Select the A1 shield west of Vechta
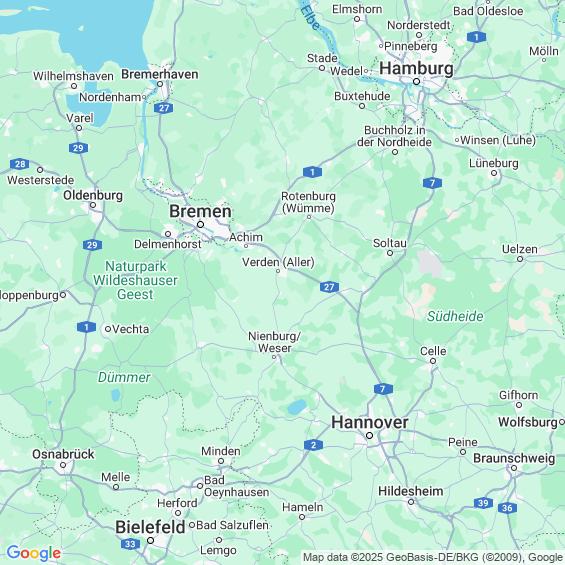Screen dimensions: 565x565 click(86, 327)
